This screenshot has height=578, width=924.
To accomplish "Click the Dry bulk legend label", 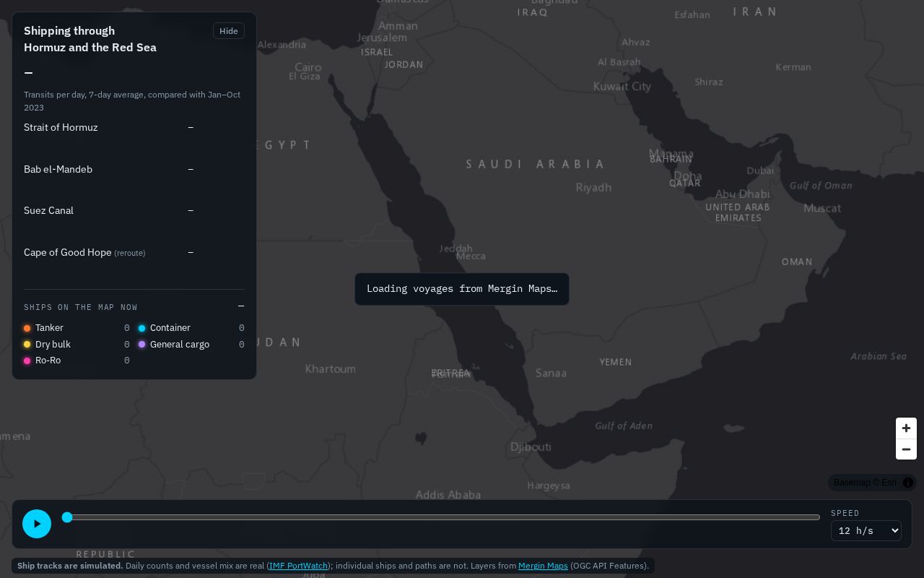I will point(53,345).
